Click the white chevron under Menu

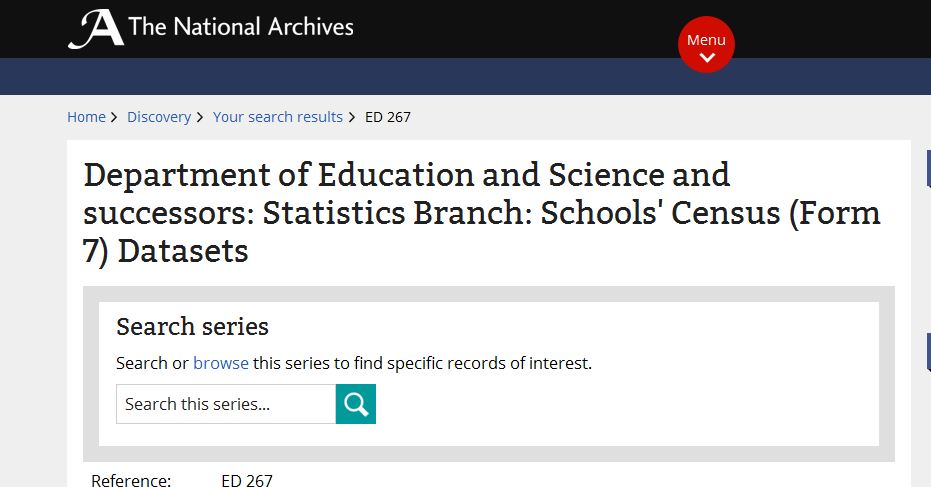pos(707,58)
